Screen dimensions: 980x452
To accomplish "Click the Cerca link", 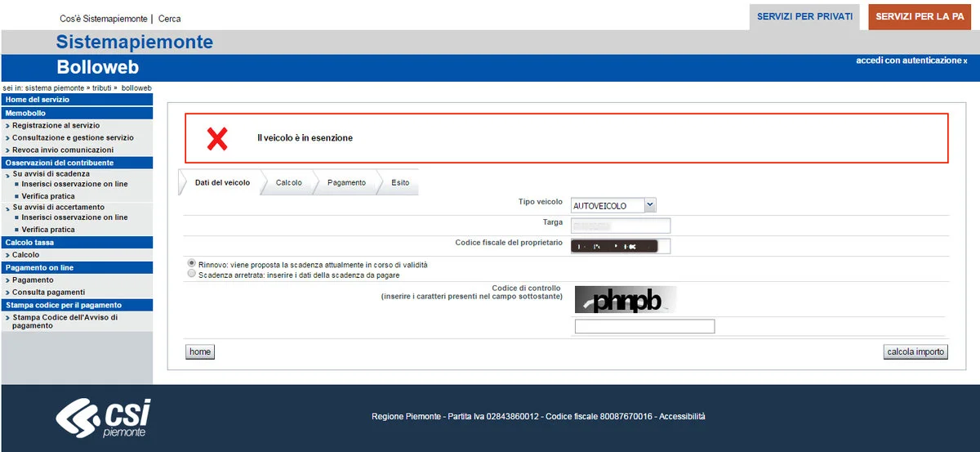I will click(x=170, y=18).
